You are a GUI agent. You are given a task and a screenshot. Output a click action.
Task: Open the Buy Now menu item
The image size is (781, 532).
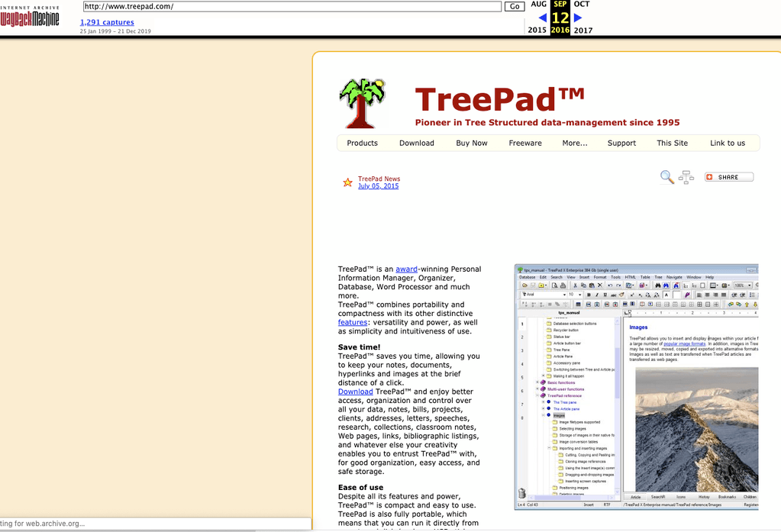pos(472,143)
